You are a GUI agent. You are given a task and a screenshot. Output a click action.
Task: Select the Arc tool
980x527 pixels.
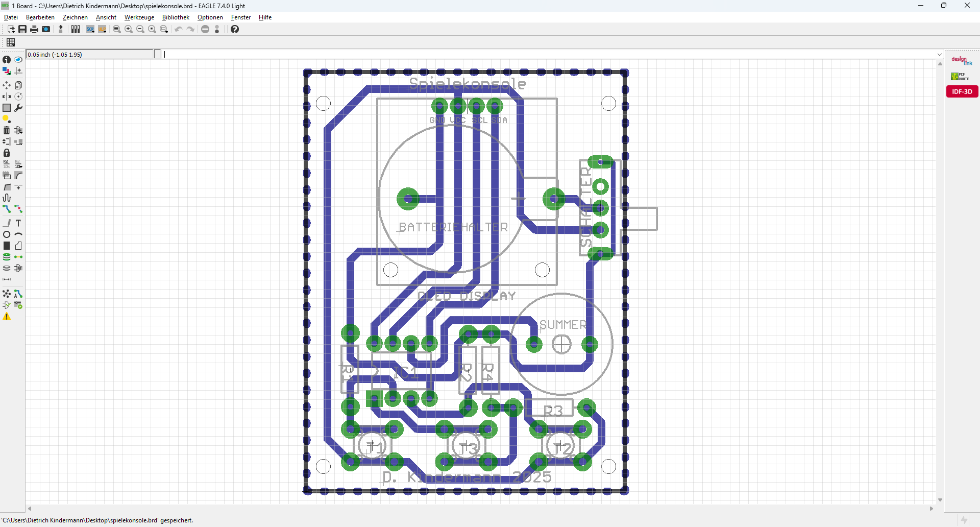tap(18, 234)
